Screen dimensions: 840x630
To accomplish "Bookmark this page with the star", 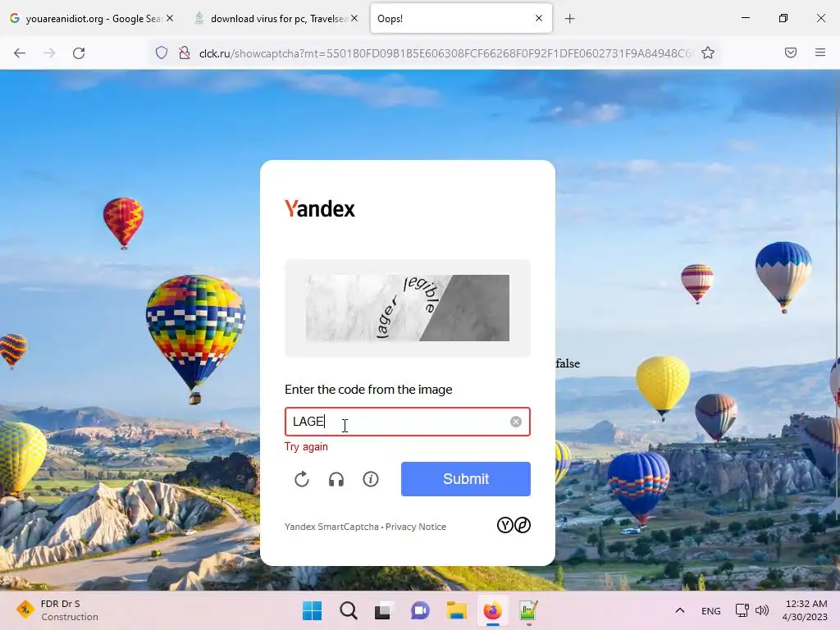I will [708, 52].
